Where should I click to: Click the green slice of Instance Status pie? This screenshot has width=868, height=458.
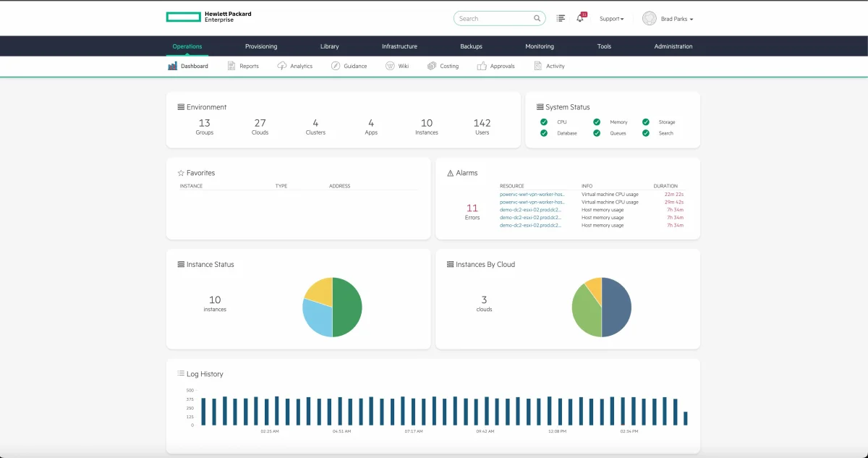pos(347,307)
